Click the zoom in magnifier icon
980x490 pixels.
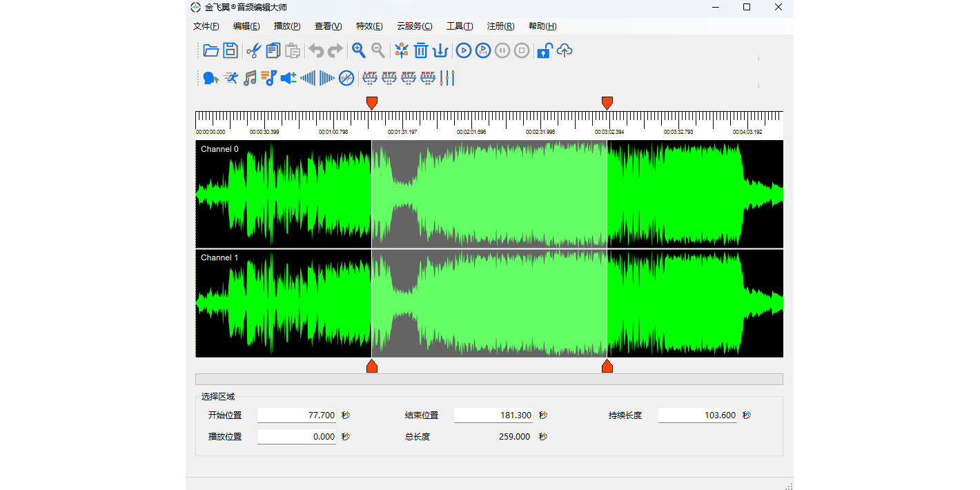tap(359, 50)
